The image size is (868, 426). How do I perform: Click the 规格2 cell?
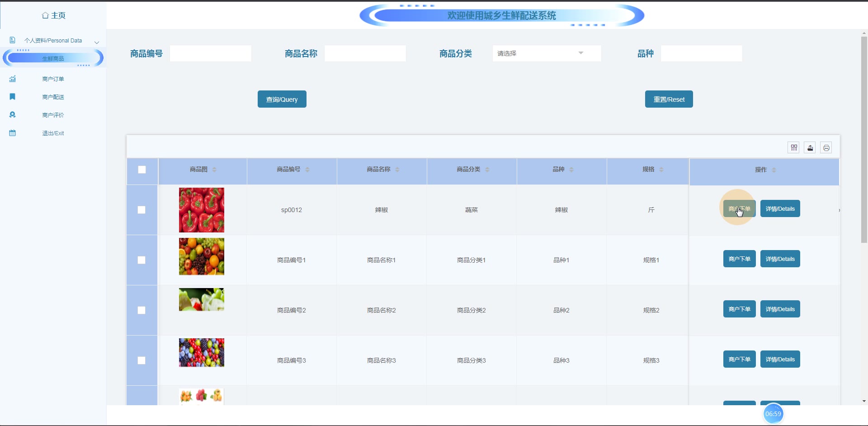[651, 310]
